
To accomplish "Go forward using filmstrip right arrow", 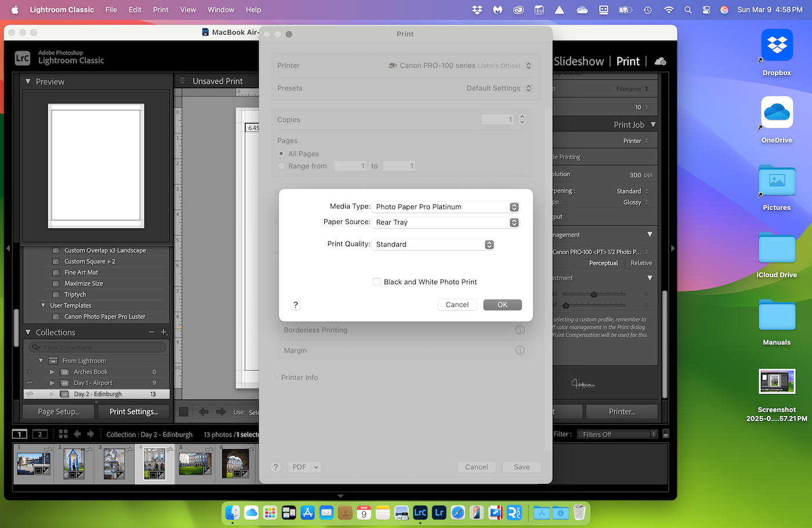I will click(90, 434).
